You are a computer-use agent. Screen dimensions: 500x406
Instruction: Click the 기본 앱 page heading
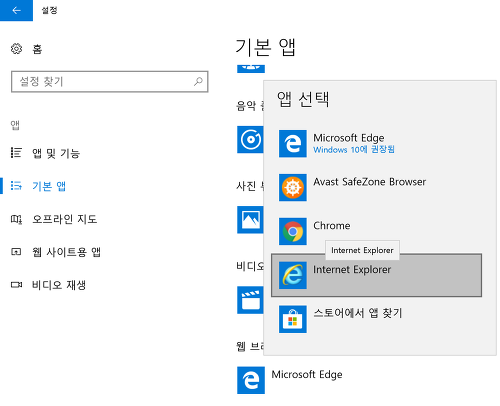coord(266,47)
